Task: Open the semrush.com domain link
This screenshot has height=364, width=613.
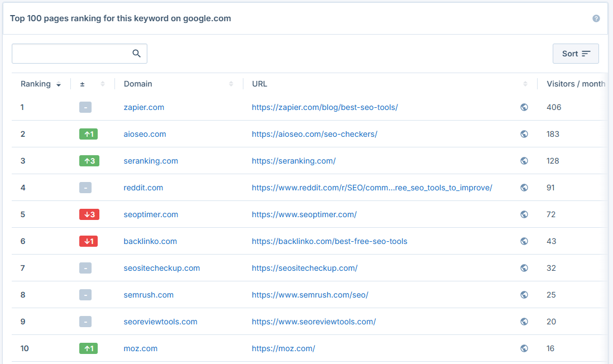Action: 149,295
